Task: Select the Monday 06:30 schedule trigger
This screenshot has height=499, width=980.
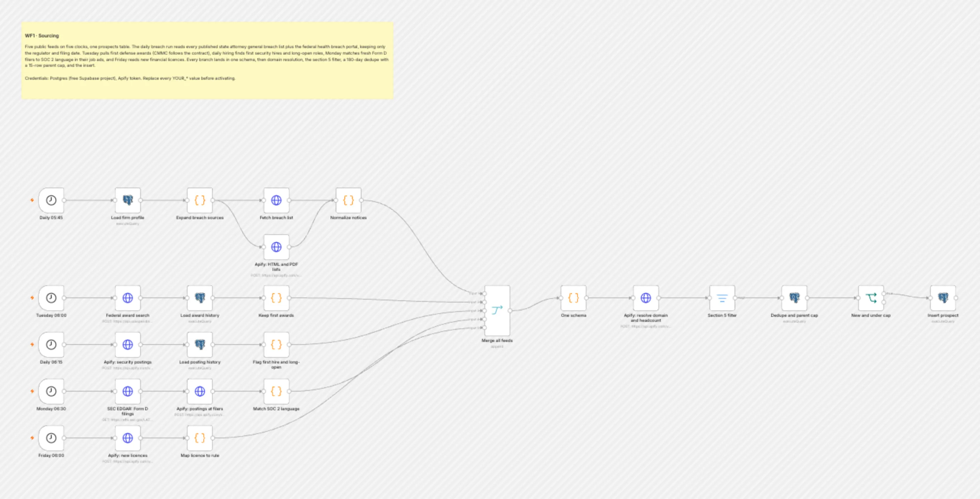Action: (x=51, y=391)
